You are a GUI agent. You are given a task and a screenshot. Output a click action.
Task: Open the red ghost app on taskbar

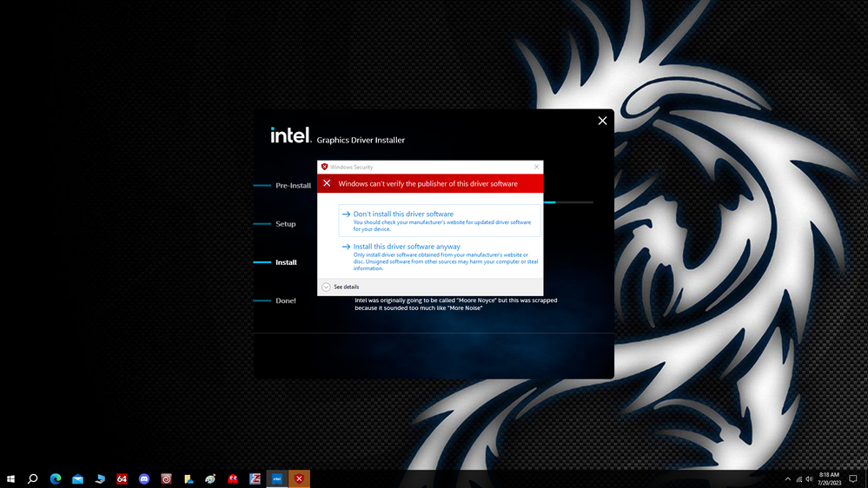(233, 478)
